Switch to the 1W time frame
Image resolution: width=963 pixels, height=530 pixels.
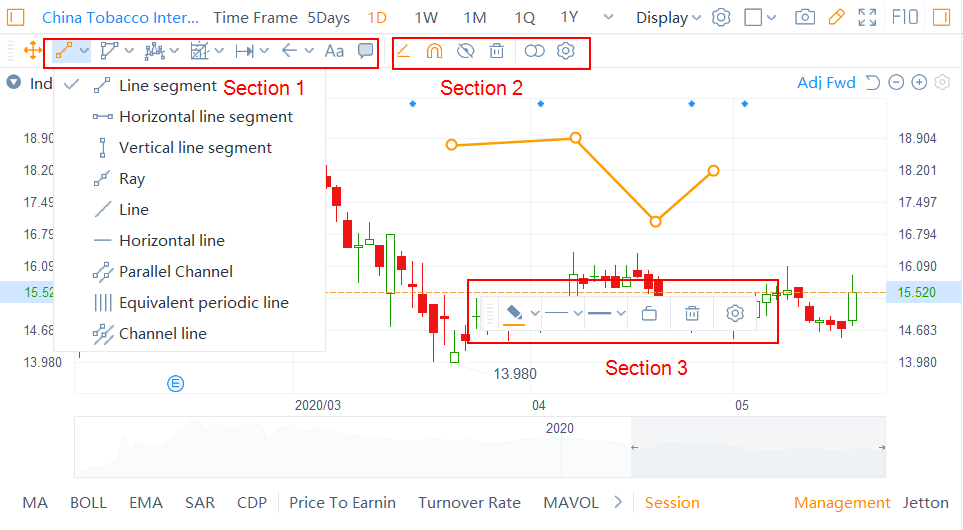[x=426, y=18]
